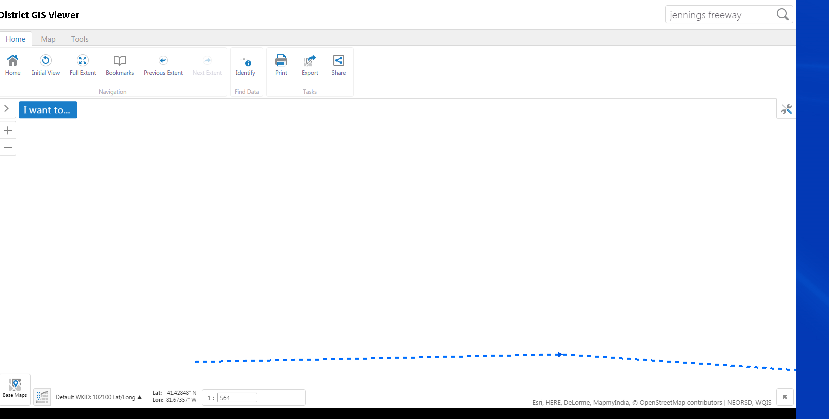Open the Base Maps selector
This screenshot has height=419, width=829.
click(x=15, y=389)
